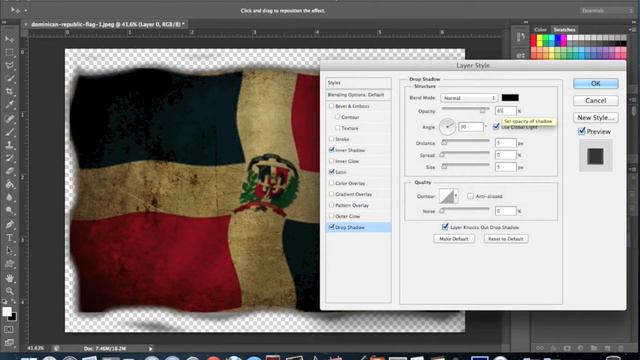Select the Pen tool
The height and width of the screenshot is (360, 640).
[9, 224]
